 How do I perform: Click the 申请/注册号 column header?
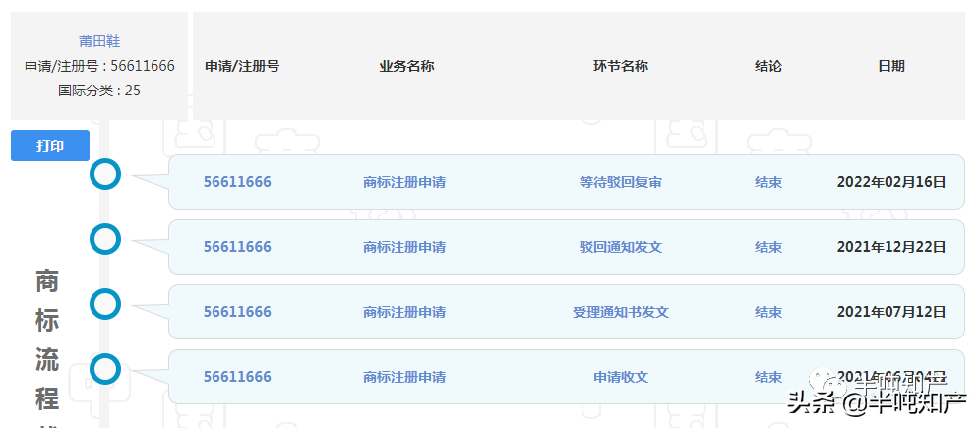(x=242, y=66)
